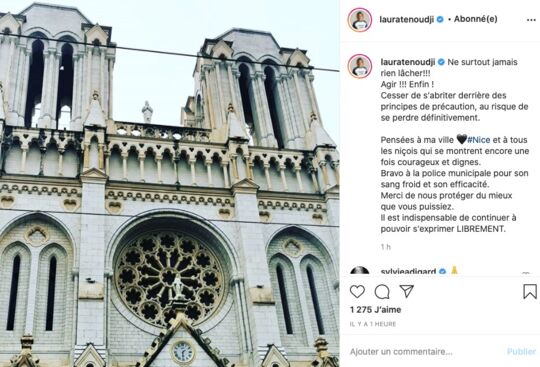This screenshot has width=540, height=367.
Task: Open lauratenoudji username link in header
Action: click(x=406, y=20)
